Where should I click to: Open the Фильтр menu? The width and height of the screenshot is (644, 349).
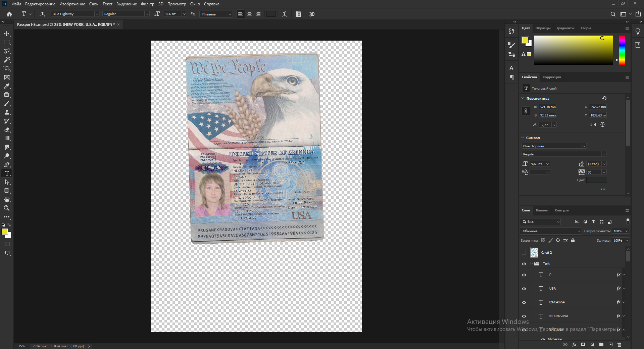click(x=148, y=4)
